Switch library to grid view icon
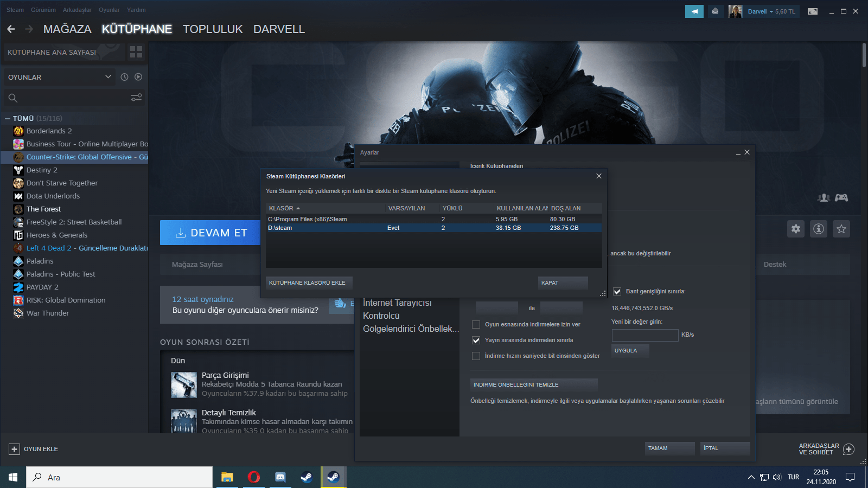This screenshot has width=868, height=488. coord(136,52)
